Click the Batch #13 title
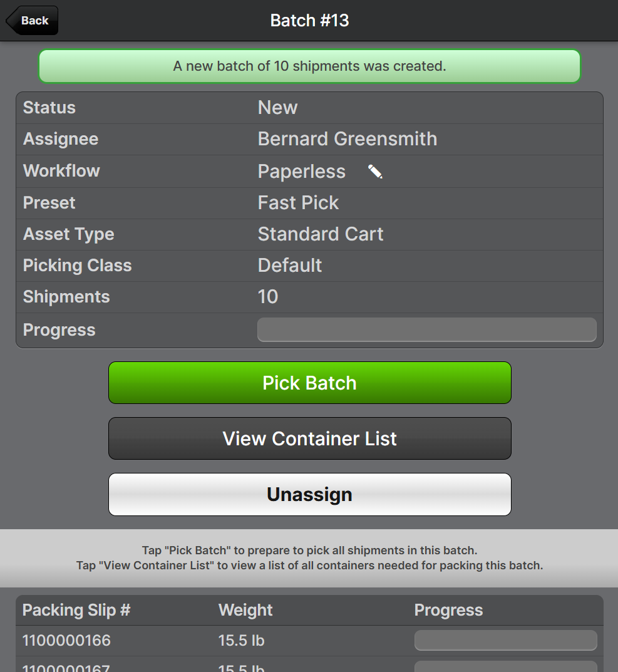 pos(309,21)
